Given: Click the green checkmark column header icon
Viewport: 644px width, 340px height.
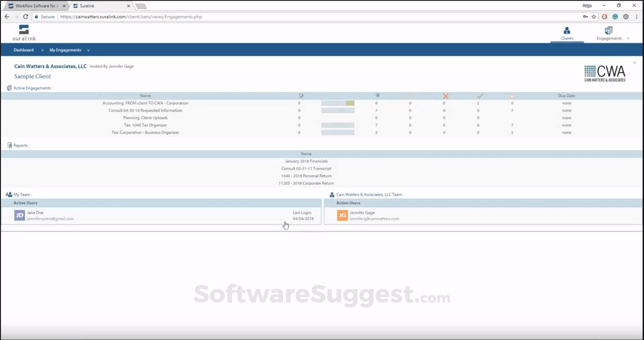Looking at the screenshot, I should click(480, 95).
